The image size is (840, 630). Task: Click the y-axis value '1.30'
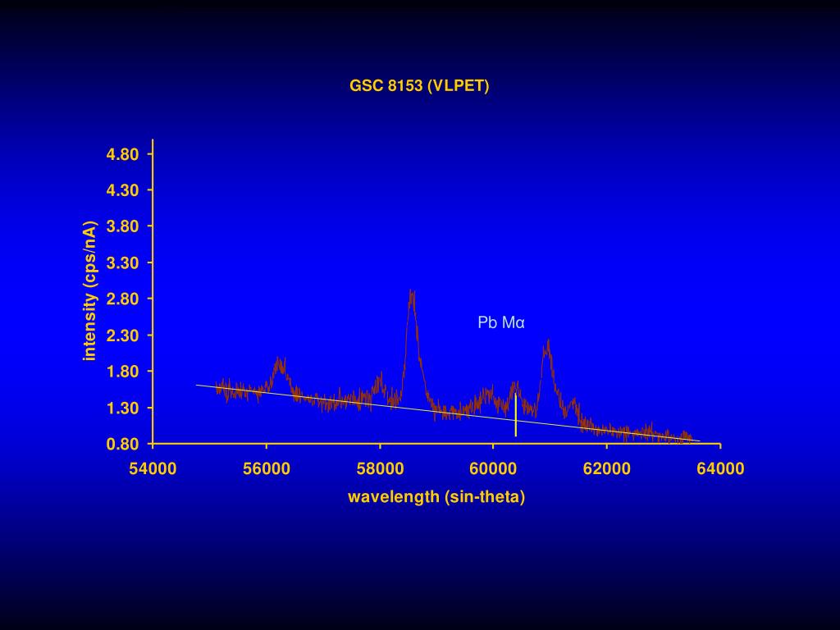click(x=123, y=408)
